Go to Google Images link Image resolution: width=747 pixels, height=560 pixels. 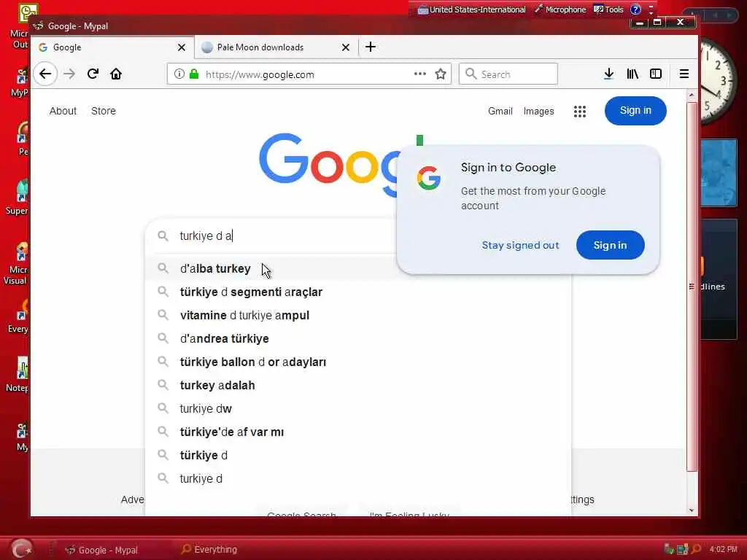[x=539, y=111]
